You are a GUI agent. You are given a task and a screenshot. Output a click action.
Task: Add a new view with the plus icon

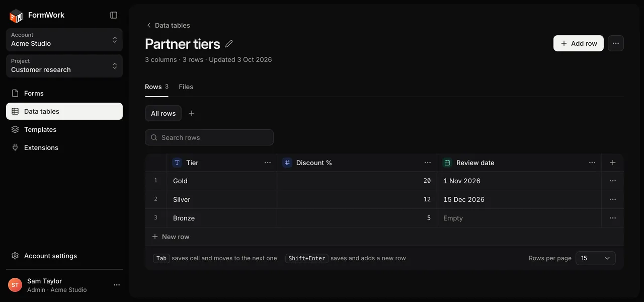point(192,113)
